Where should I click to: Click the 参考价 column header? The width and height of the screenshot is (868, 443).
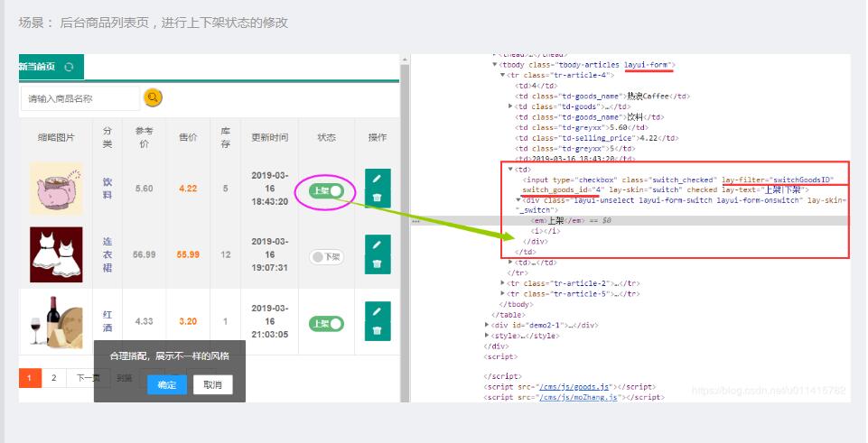(144, 137)
